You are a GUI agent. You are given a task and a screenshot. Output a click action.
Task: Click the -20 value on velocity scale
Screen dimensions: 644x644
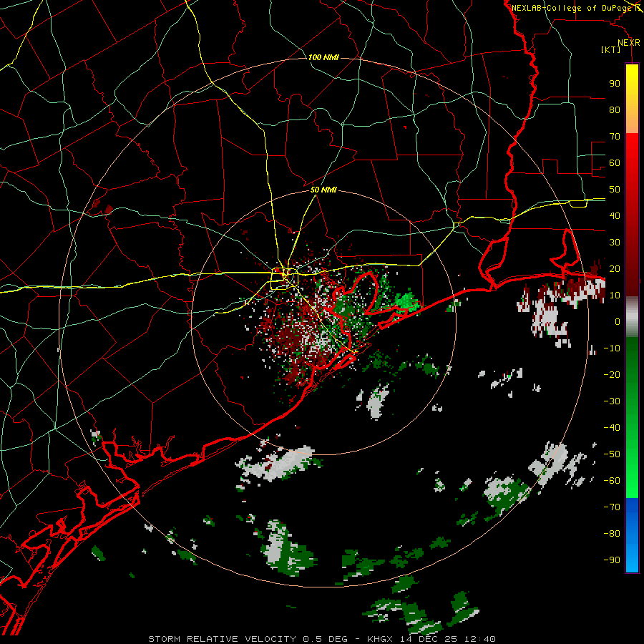click(x=612, y=375)
